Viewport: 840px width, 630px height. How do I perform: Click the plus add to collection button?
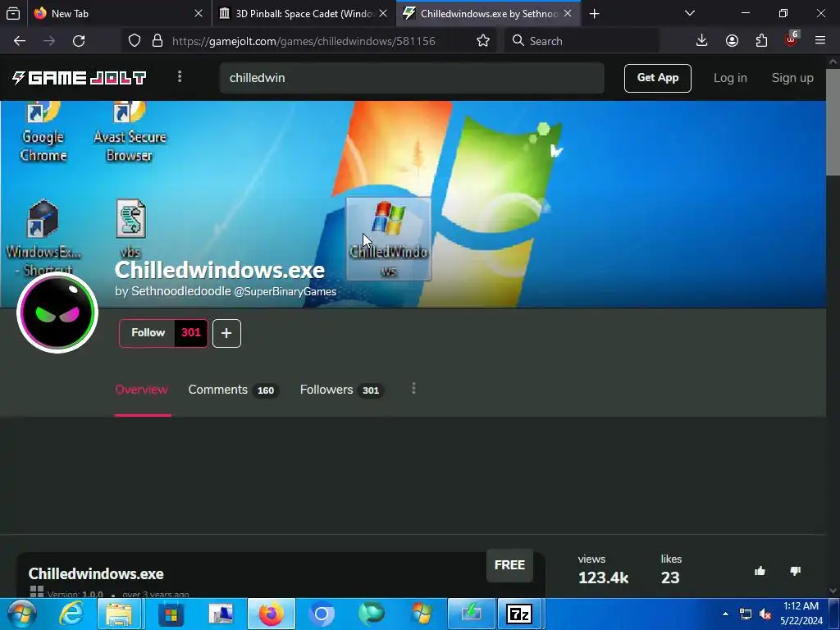coord(226,333)
